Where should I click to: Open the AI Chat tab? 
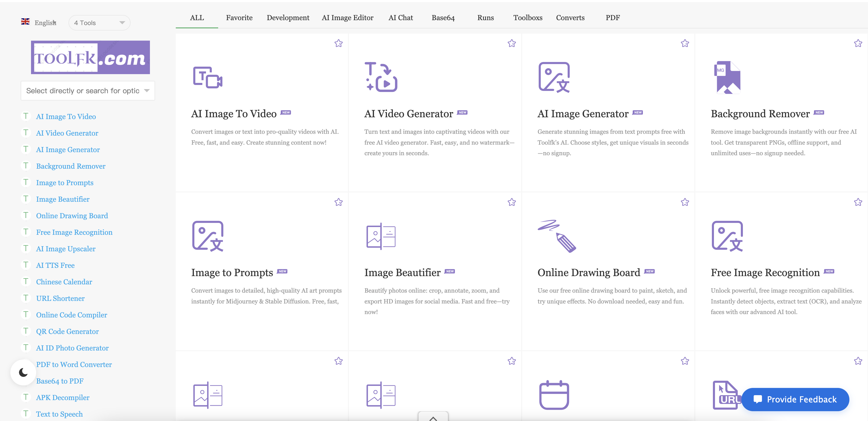pyautogui.click(x=401, y=18)
